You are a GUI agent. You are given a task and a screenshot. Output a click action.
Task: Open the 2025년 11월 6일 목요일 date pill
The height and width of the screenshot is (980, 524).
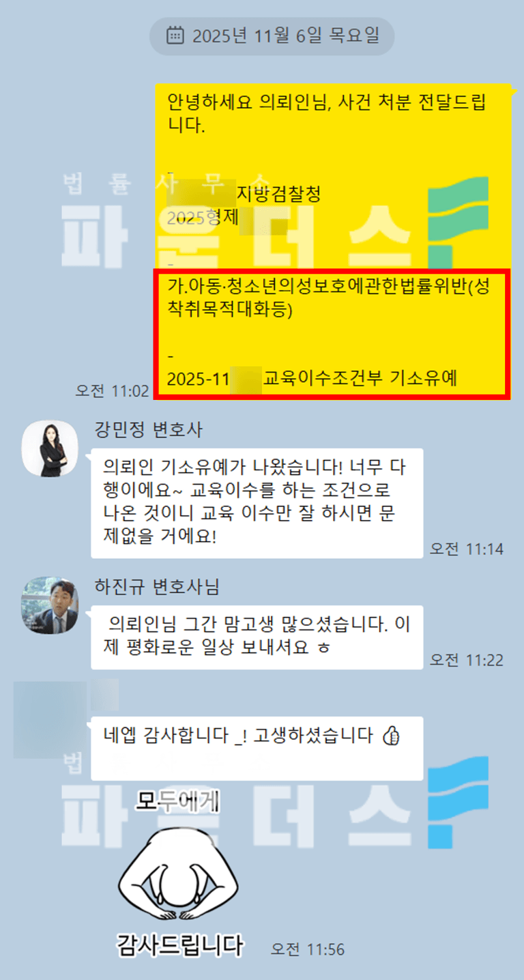tap(272, 35)
